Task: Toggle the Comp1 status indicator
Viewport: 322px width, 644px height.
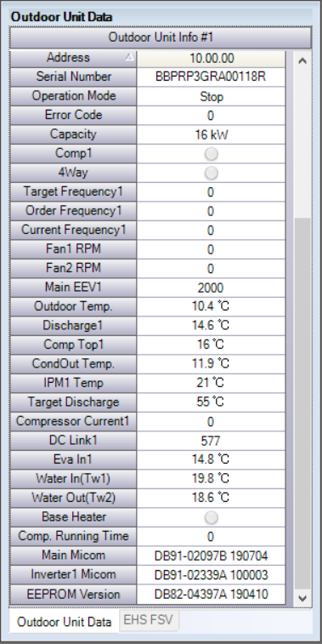Action: pos(211,154)
